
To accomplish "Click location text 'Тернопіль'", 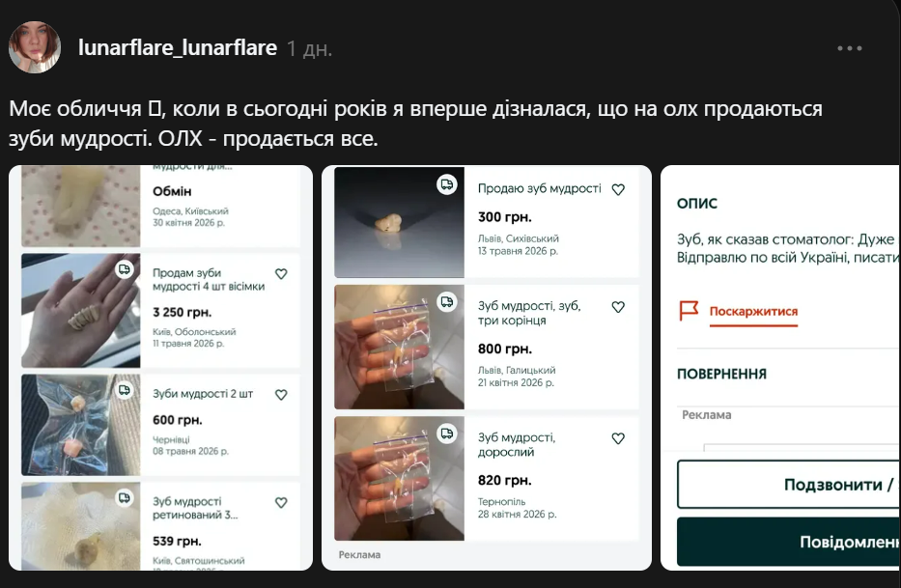I will click(x=501, y=502).
